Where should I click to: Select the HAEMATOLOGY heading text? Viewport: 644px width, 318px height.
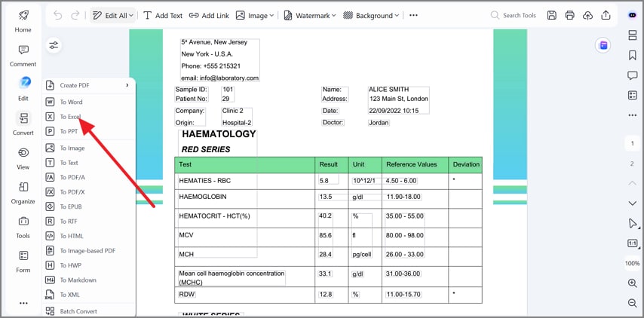pyautogui.click(x=219, y=134)
